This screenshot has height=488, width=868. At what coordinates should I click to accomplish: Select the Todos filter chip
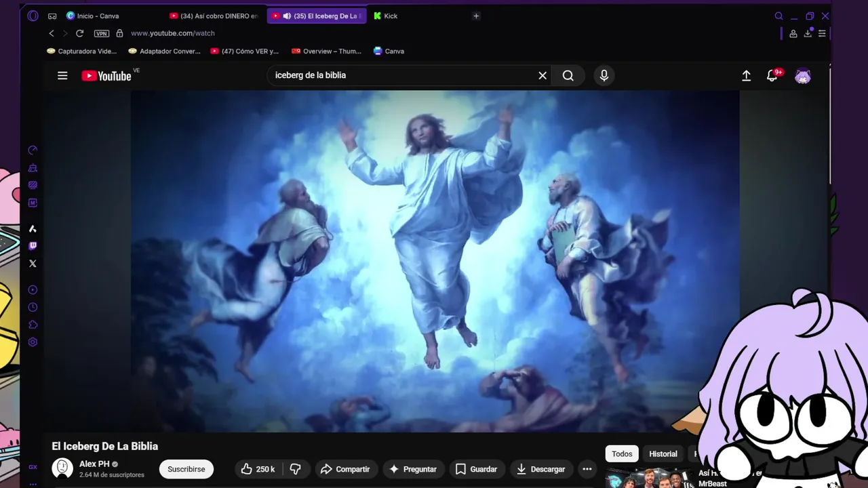point(622,454)
